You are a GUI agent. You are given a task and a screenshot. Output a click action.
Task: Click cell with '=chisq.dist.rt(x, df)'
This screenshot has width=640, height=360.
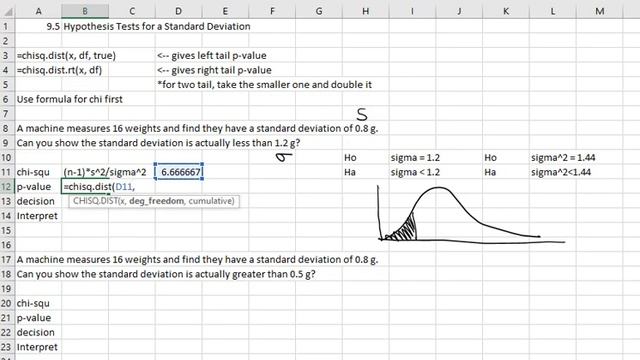point(59,70)
